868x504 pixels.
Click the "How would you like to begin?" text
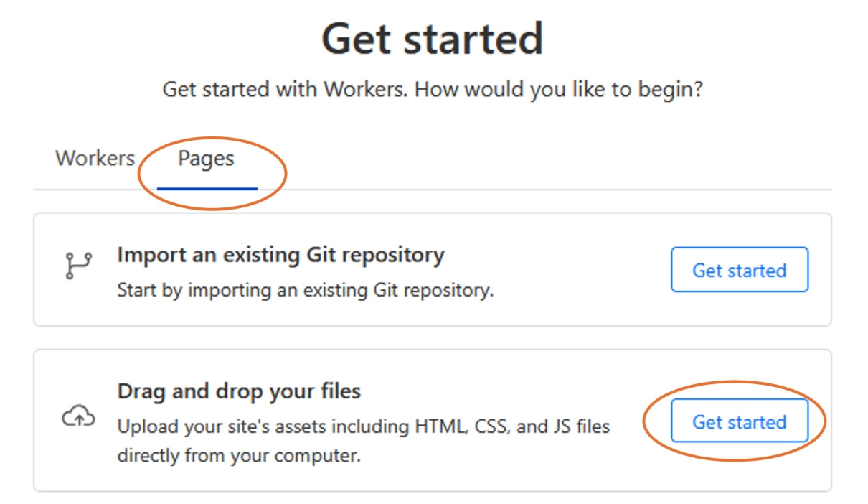click(559, 90)
